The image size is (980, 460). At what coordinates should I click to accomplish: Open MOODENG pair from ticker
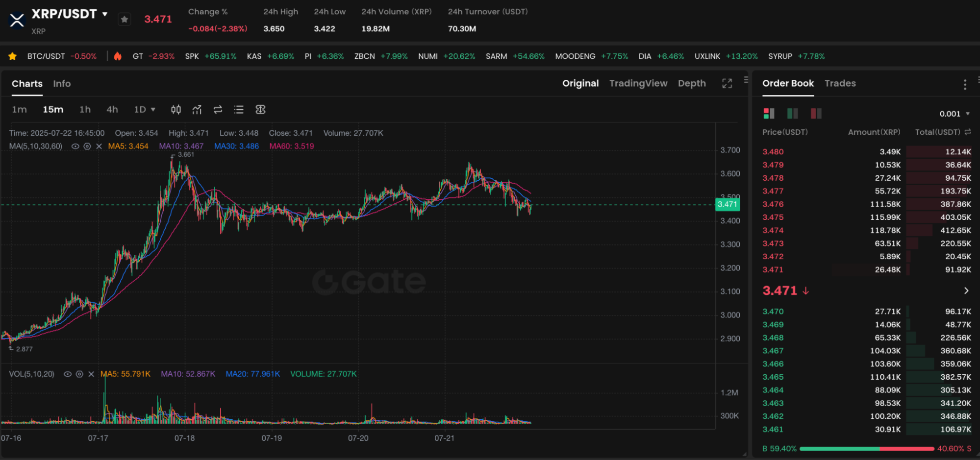click(x=592, y=56)
